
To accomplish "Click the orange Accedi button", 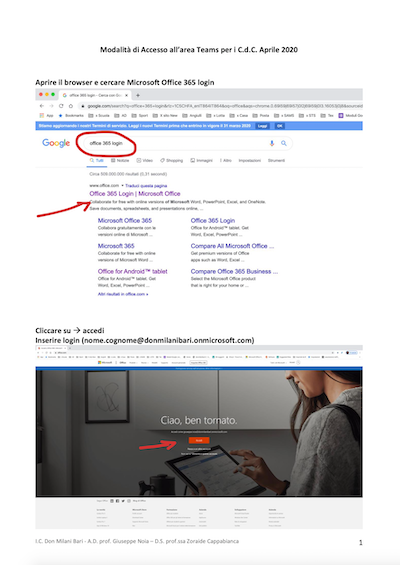I will [199, 440].
